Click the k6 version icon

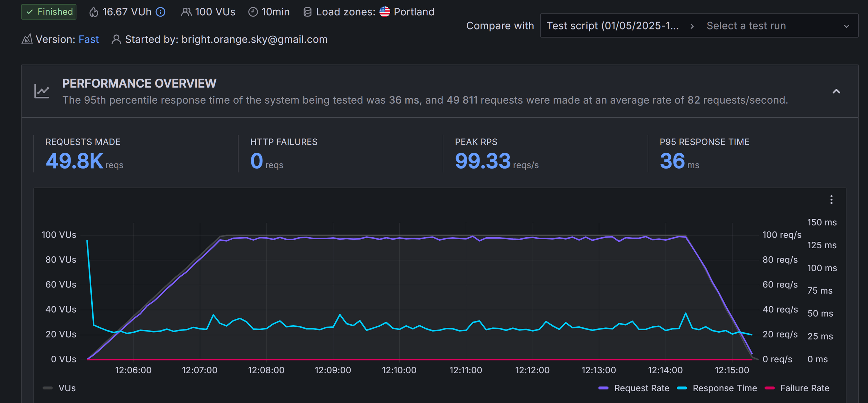27,39
